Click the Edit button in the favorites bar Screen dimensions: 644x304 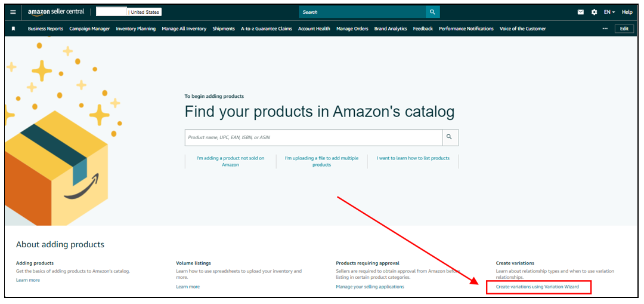pyautogui.click(x=624, y=29)
